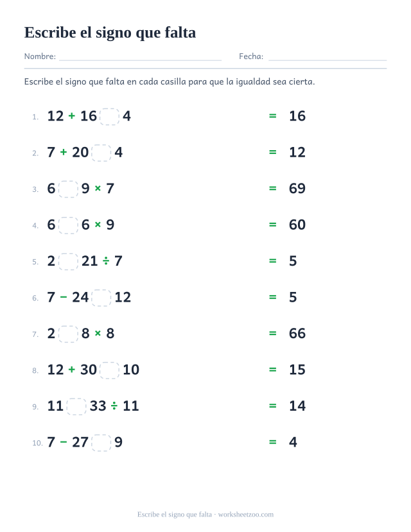The width and height of the screenshot is (411, 532).
Task: Click the empty box in problem 3
Action: 69,189
